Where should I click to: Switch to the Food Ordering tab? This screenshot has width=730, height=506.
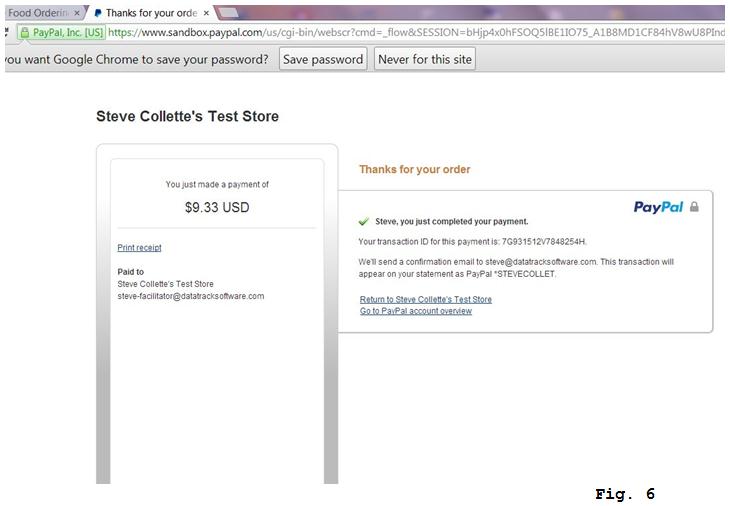38,13
